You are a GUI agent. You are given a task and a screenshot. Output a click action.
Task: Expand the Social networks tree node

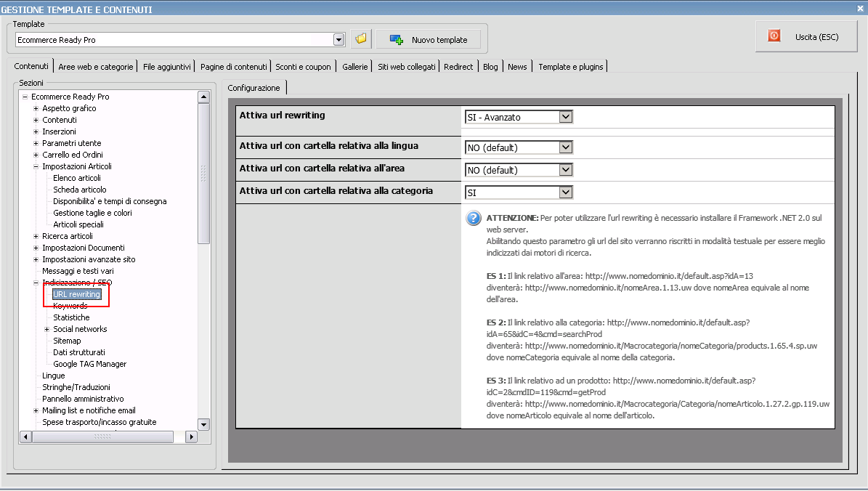[x=47, y=329]
